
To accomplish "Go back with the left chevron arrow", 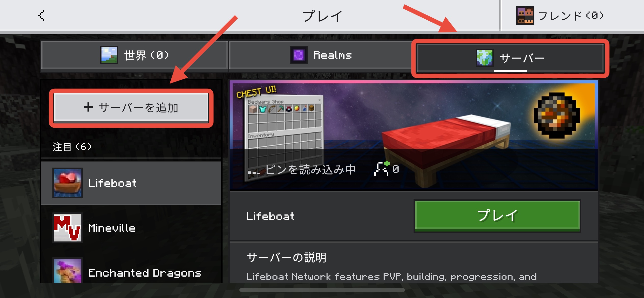I will pyautogui.click(x=41, y=16).
